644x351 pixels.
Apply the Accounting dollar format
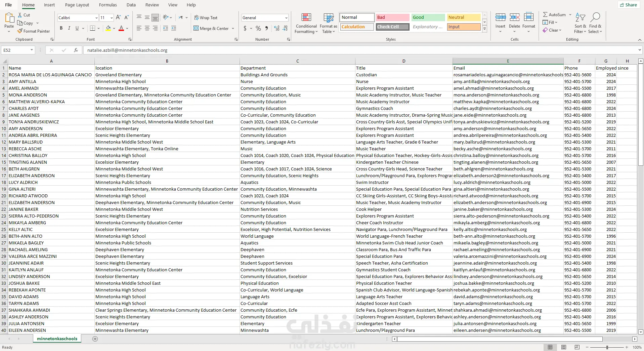tap(245, 28)
